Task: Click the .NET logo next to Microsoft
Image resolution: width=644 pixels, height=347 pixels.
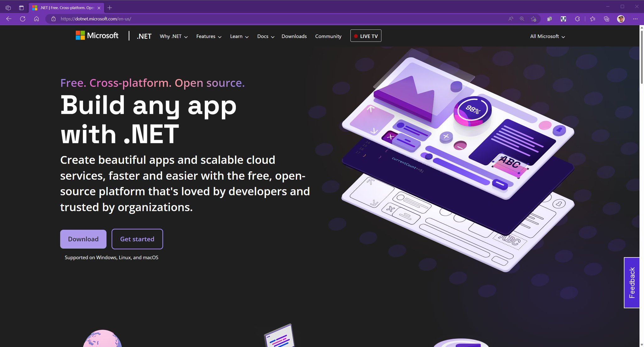Action: click(144, 36)
